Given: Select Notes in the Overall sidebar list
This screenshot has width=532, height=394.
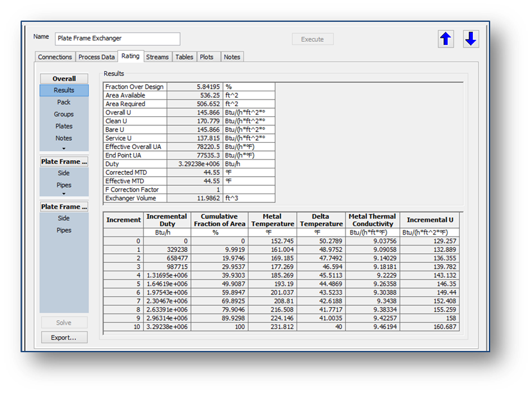Looking at the screenshot, I should coord(64,138).
